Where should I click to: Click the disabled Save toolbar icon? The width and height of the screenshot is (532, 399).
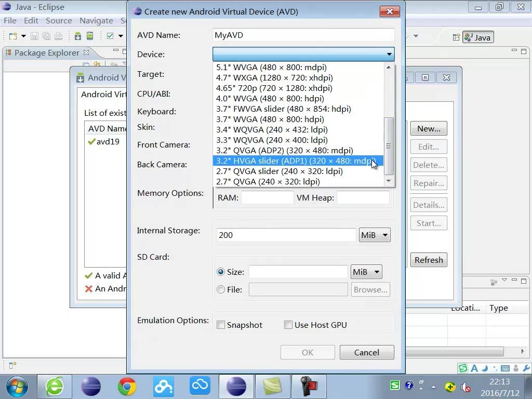coord(34,36)
